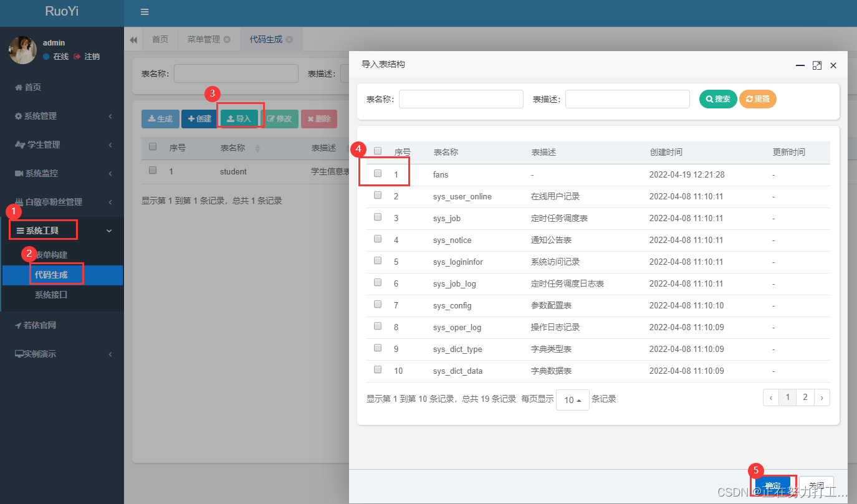Open 代码生成 submenu item
The image size is (857, 504).
point(51,275)
